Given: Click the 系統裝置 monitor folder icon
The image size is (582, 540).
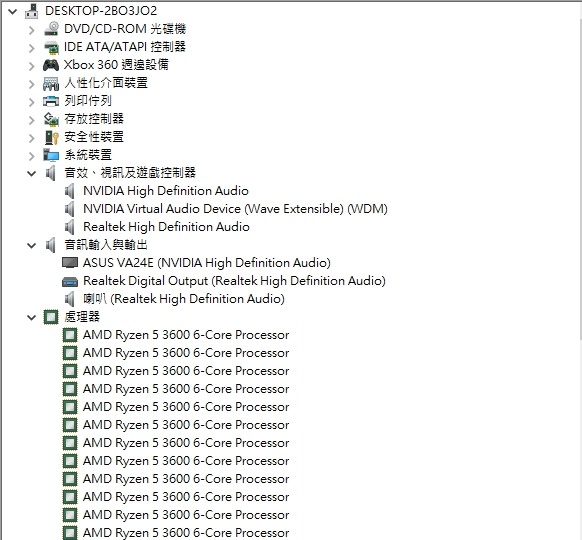Looking at the screenshot, I should point(51,155).
